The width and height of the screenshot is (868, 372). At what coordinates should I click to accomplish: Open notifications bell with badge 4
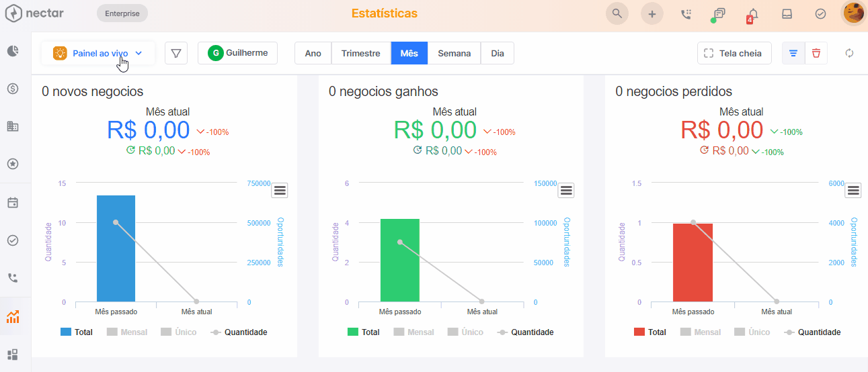click(x=753, y=14)
